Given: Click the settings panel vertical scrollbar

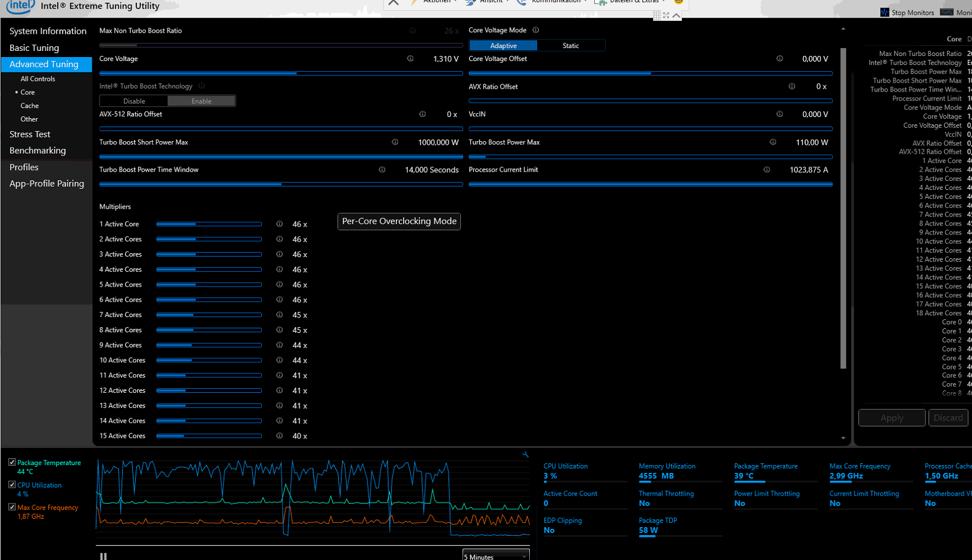Looking at the screenshot, I should point(843,208).
